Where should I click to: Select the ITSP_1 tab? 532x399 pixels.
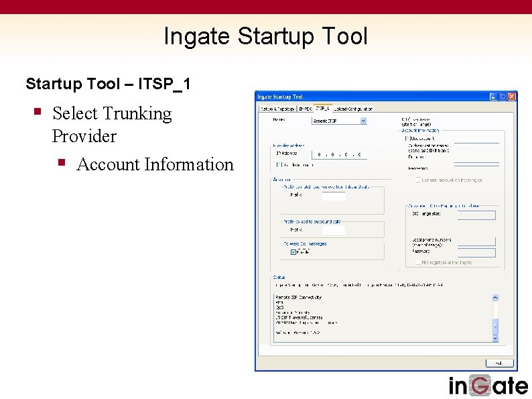[x=322, y=109]
